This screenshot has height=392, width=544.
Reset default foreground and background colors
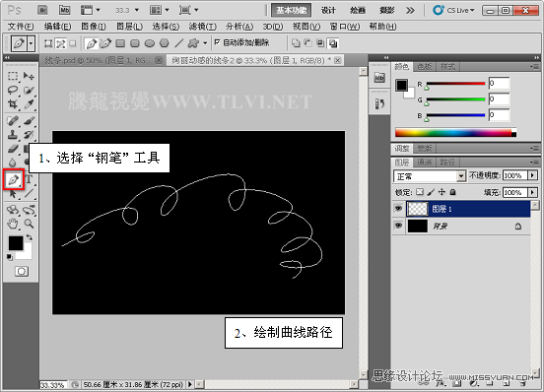click(x=10, y=257)
